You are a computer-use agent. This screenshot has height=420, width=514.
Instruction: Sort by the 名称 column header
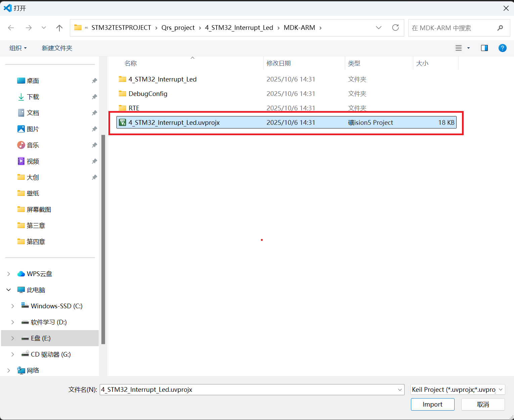tap(131, 63)
